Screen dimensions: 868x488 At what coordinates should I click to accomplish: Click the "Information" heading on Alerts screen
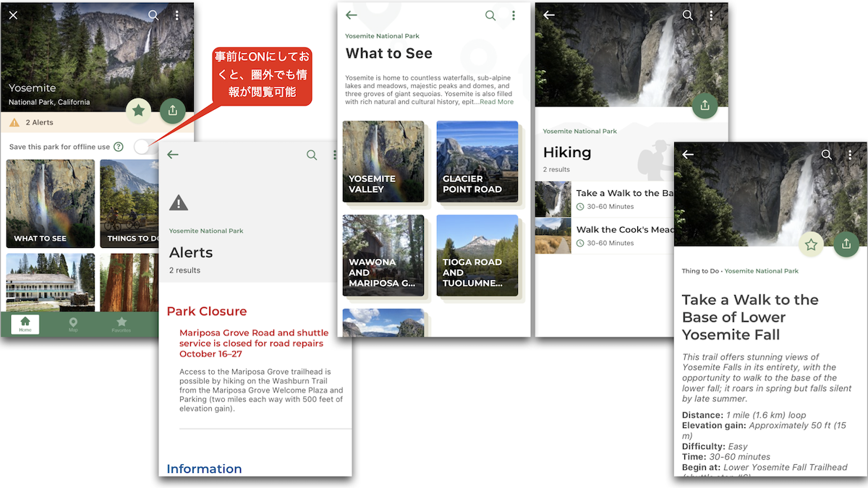click(205, 469)
